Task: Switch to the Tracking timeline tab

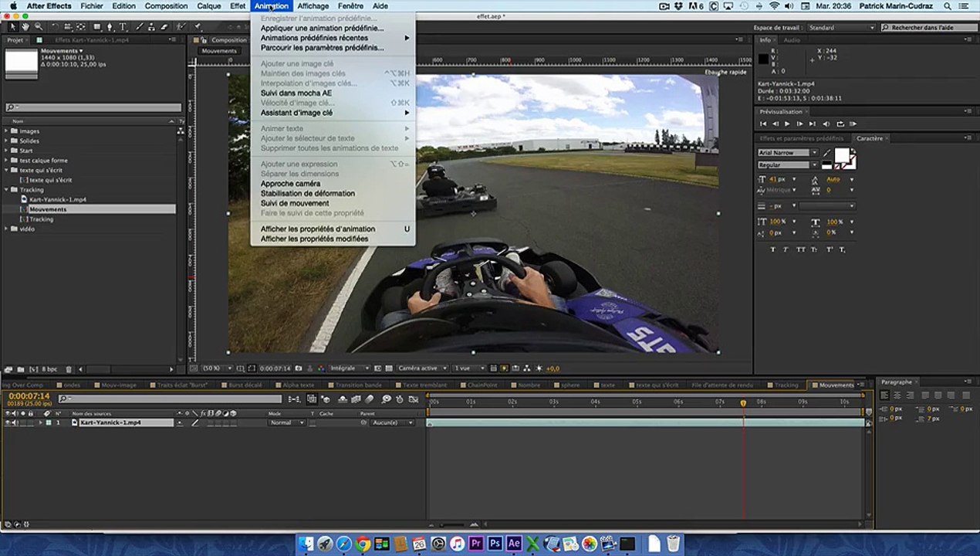Action: [786, 385]
